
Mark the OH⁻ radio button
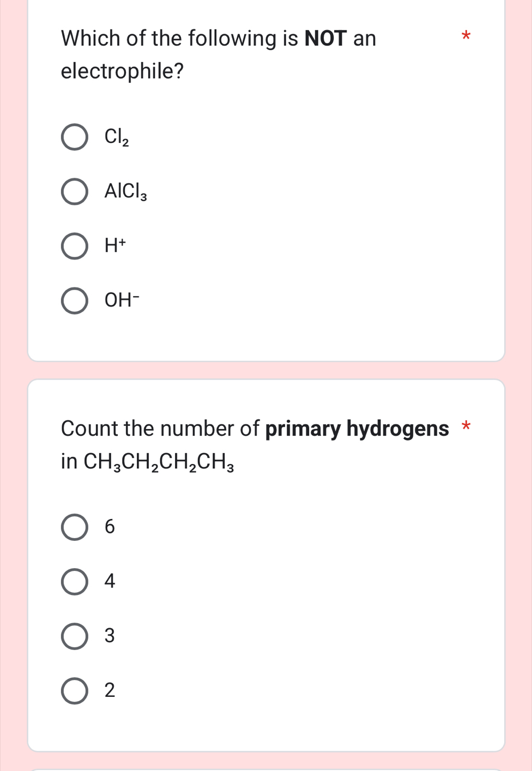click(74, 300)
